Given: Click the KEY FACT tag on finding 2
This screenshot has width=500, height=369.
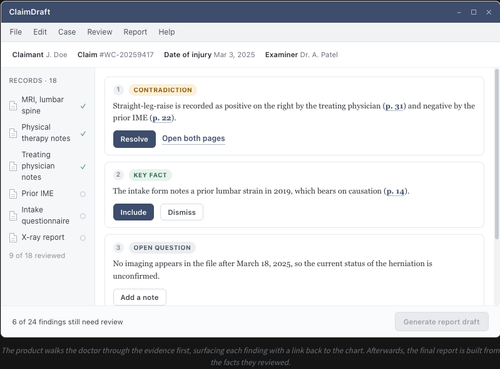Looking at the screenshot, I should 150,175.
